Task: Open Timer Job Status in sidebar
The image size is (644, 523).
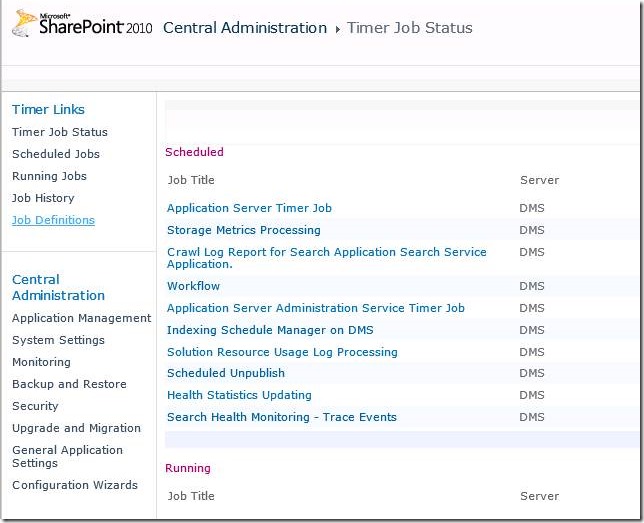Action: [60, 132]
